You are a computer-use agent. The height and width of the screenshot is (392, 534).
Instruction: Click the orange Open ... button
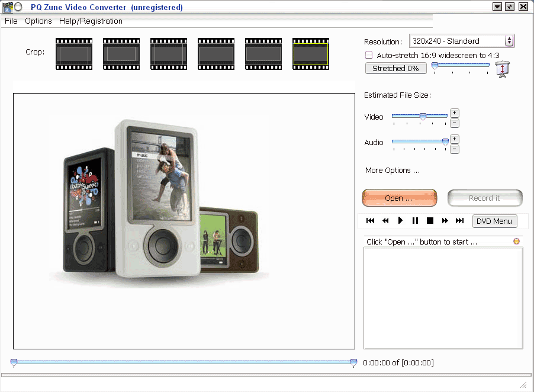point(399,198)
